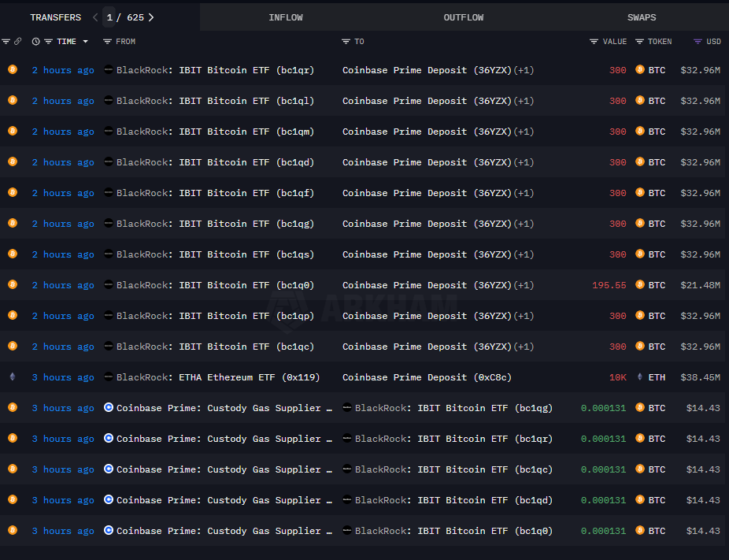The image size is (729, 560).
Task: Open sender BlackRock IBIT Bitcoin ETF (bc1ql)
Action: tap(215, 101)
